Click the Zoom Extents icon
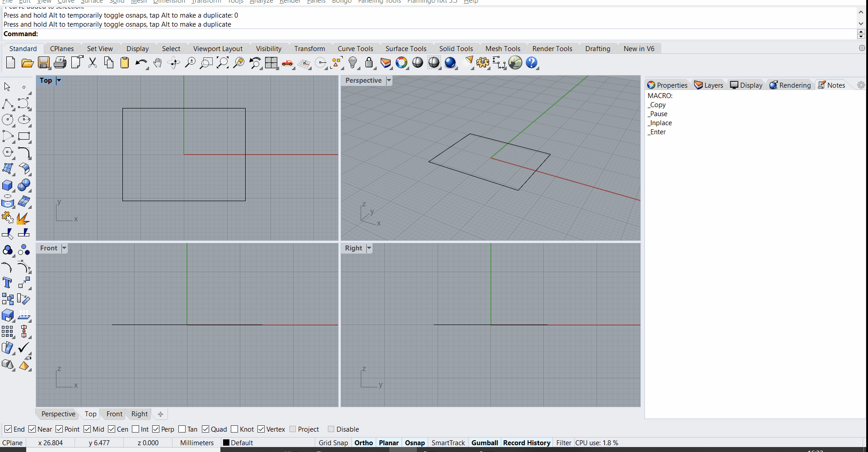The width and height of the screenshot is (868, 452). tap(223, 63)
